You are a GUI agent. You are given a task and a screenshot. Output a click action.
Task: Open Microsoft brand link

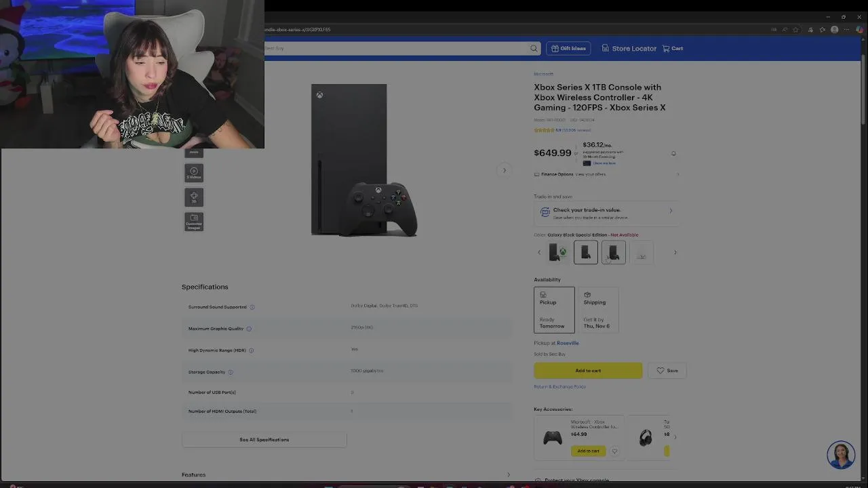click(x=543, y=74)
